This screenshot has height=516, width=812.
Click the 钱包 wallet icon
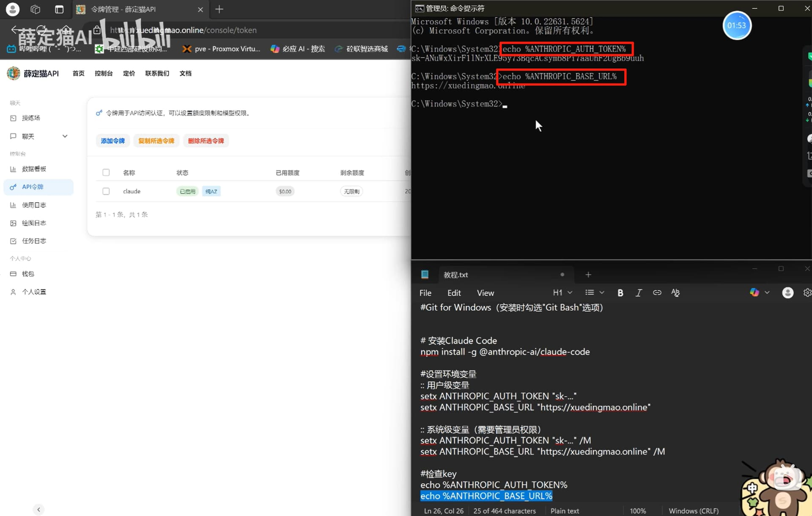[x=13, y=274]
